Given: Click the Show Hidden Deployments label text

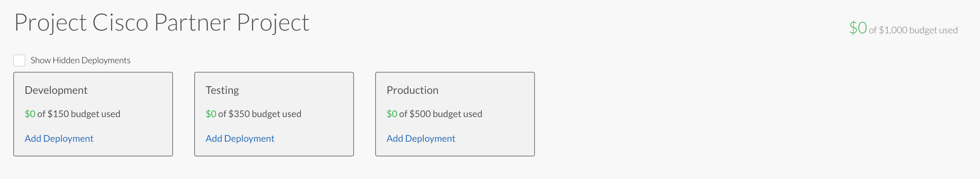Looking at the screenshot, I should click(x=80, y=61).
